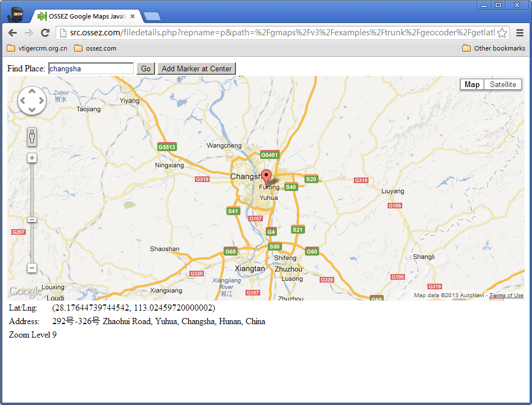Reload the page in the browser

(x=46, y=33)
